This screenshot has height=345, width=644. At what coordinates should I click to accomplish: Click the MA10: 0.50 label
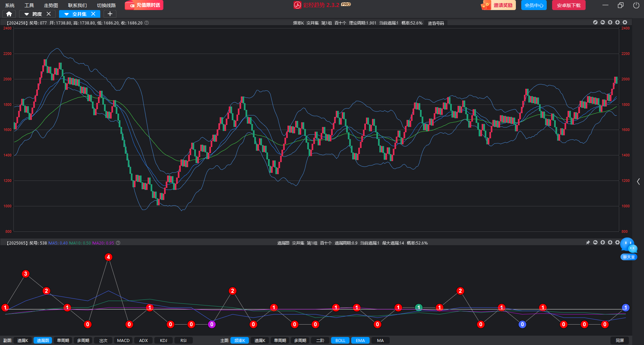80,243
